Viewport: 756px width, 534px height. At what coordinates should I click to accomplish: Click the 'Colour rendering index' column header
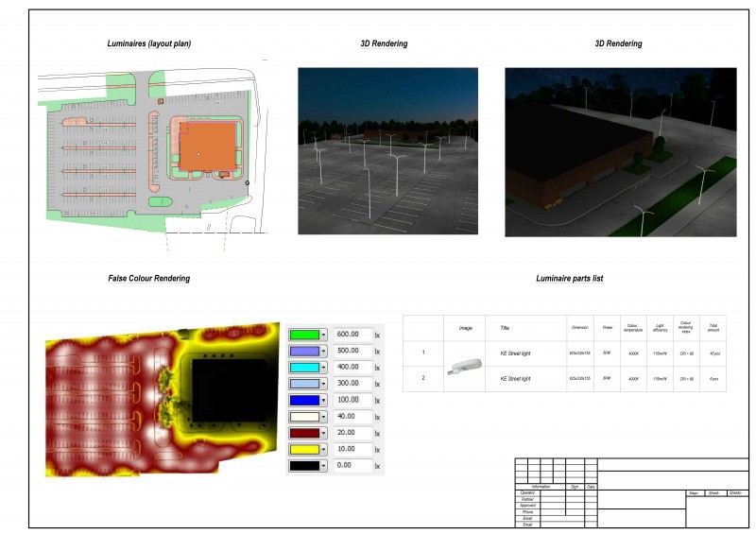(x=686, y=327)
